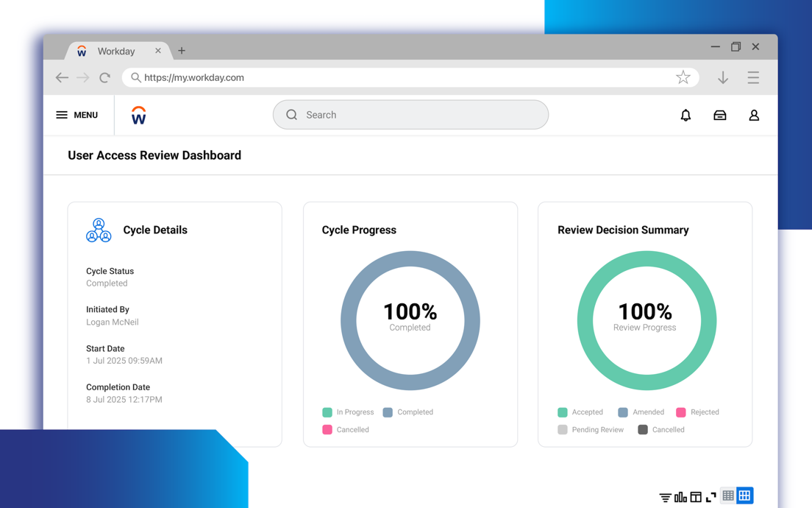Bookmark this page with the star
This screenshot has height=508, width=812.
(683, 77)
